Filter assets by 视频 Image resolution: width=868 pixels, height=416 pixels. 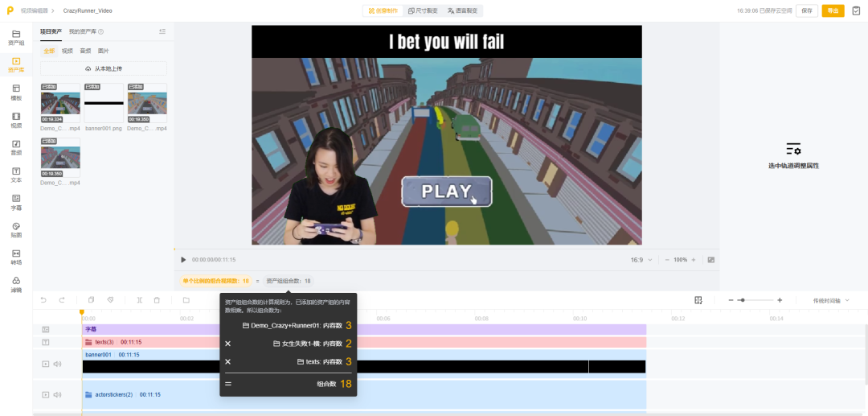[x=67, y=51]
